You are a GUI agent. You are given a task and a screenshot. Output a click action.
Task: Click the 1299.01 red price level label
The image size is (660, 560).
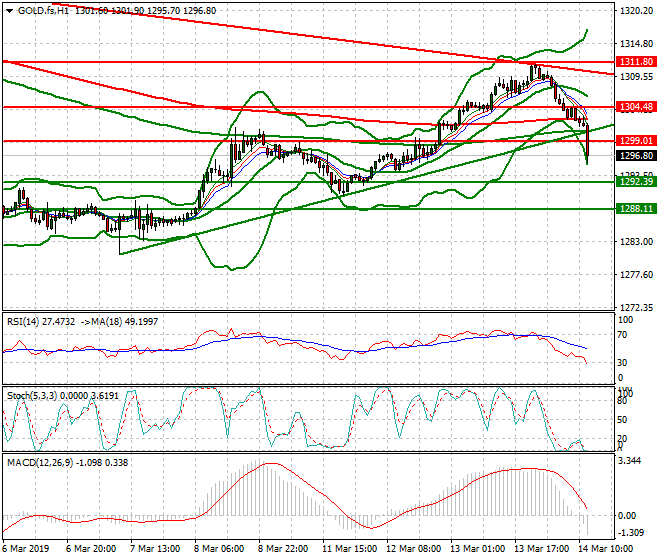(636, 141)
